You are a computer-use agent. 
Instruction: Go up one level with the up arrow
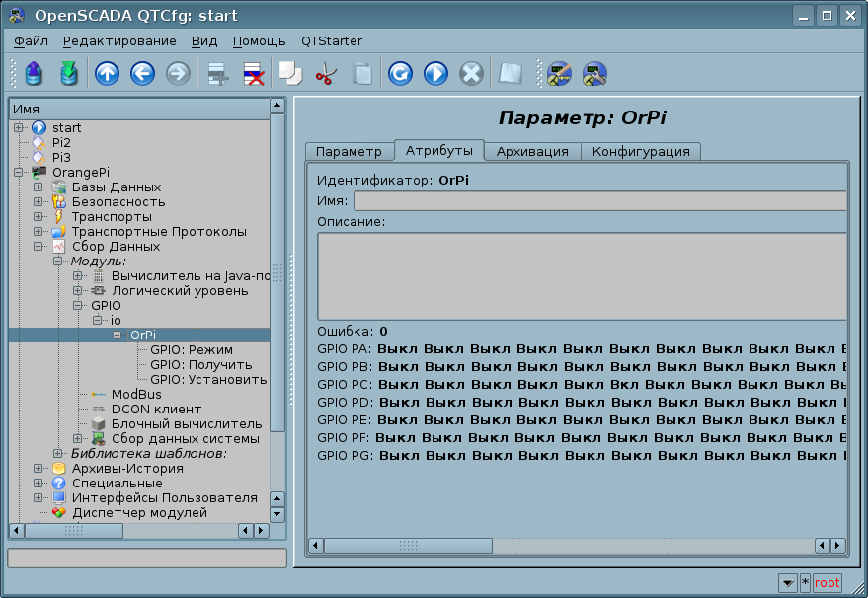click(x=107, y=73)
